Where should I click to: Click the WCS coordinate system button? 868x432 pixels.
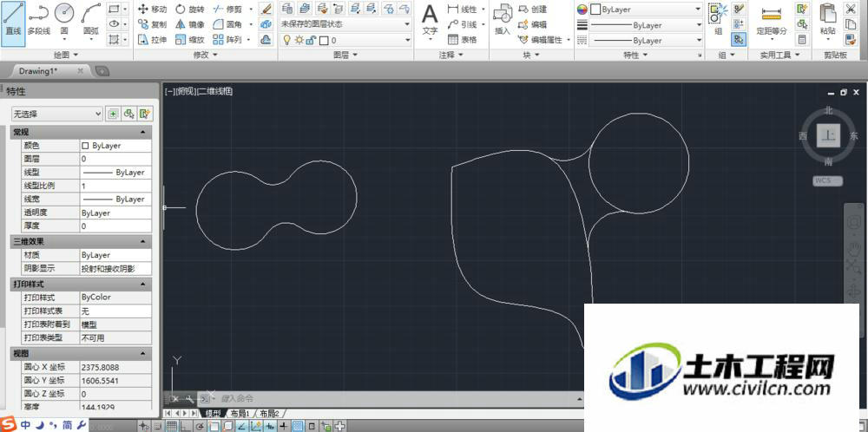pos(827,180)
